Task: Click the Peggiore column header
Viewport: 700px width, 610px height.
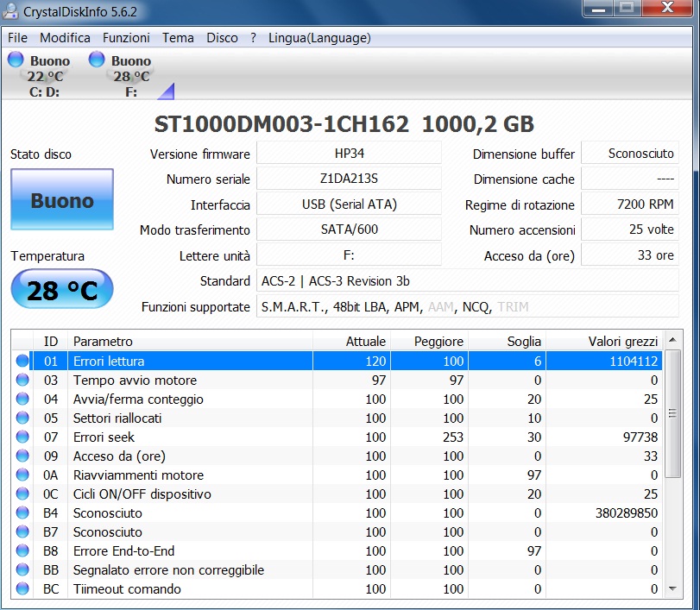Action: pyautogui.click(x=430, y=342)
